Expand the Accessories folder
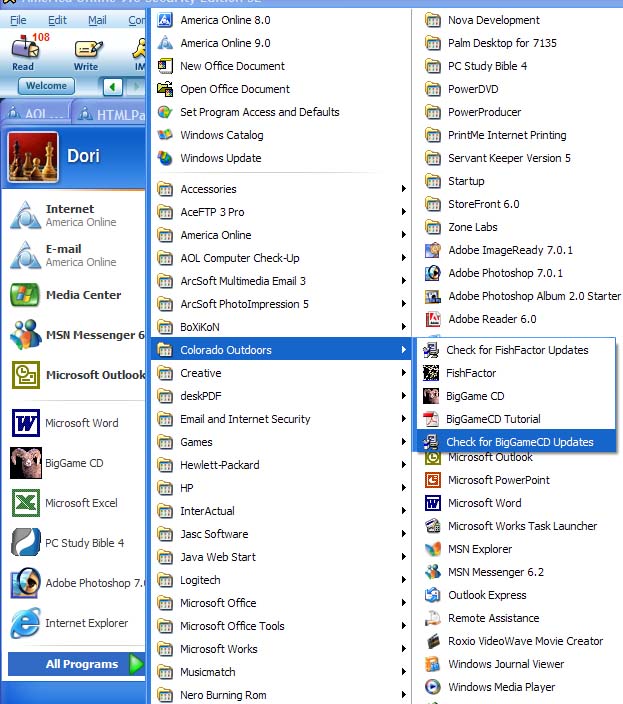This screenshot has height=704, width=623. tap(281, 189)
